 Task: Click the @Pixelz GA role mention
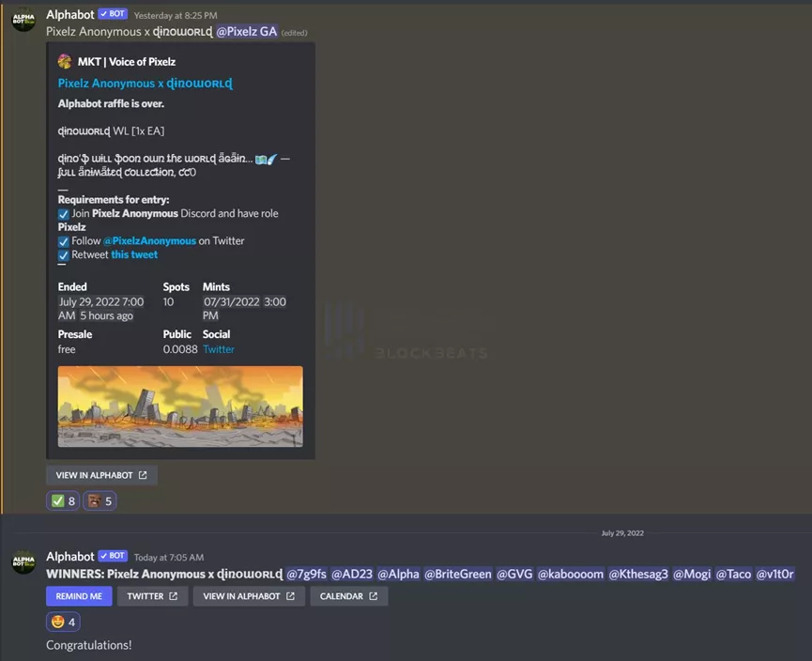247,32
